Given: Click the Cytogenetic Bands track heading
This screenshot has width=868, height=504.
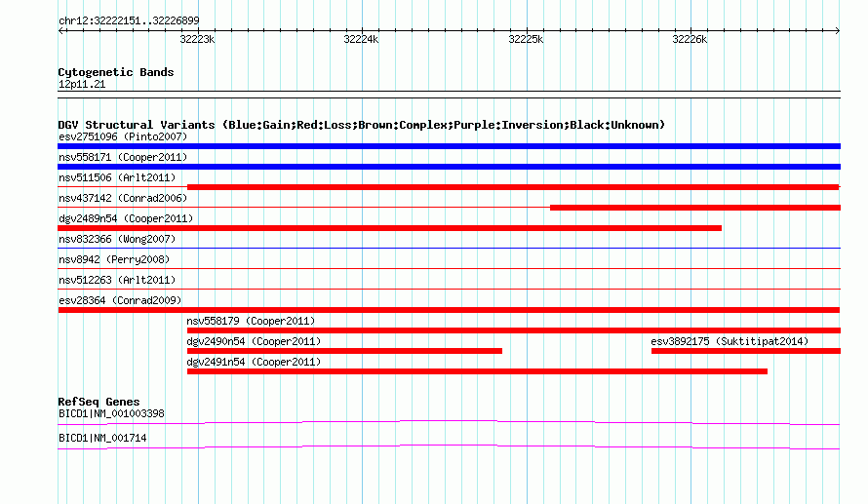Looking at the screenshot, I should pos(116,72).
